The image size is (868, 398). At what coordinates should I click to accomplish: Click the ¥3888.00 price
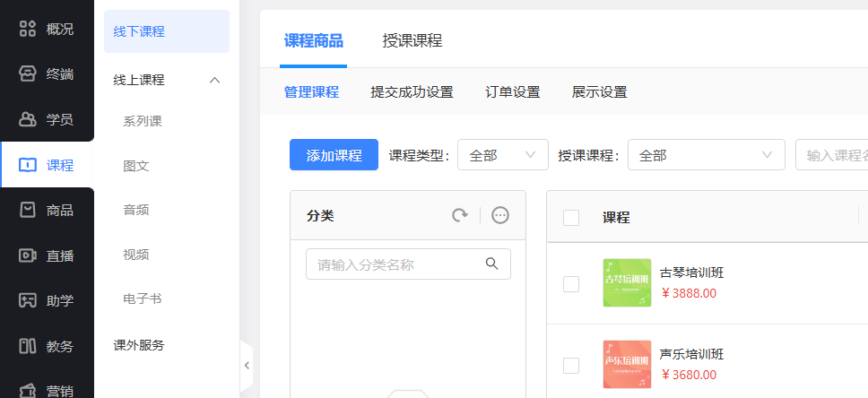pyautogui.click(x=690, y=293)
